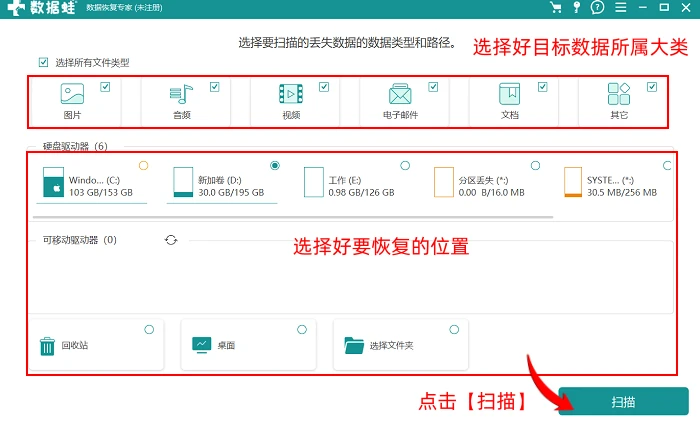This screenshot has width=700, height=424.
Task: Select the 工作 (E:) drive radio button
Action: click(405, 166)
